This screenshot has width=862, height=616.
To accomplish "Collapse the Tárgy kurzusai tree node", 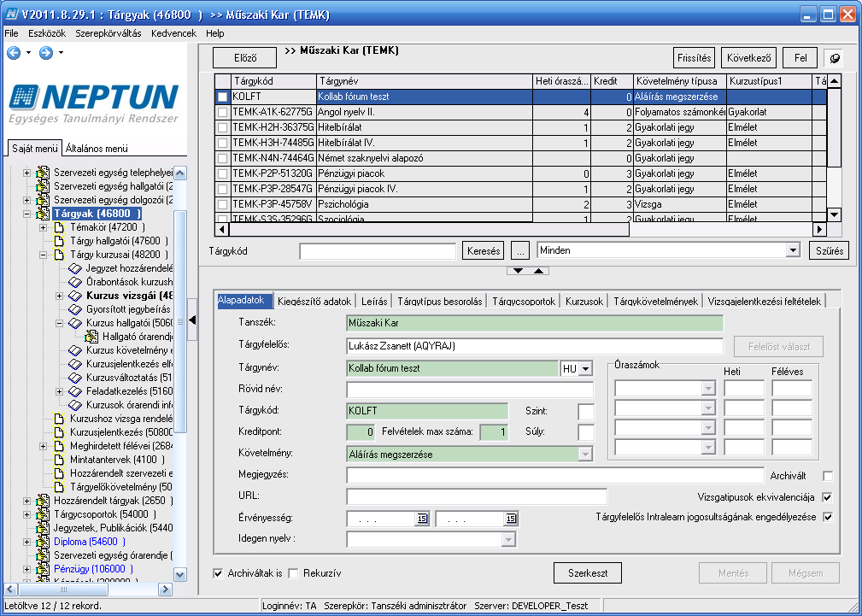I will [x=43, y=255].
